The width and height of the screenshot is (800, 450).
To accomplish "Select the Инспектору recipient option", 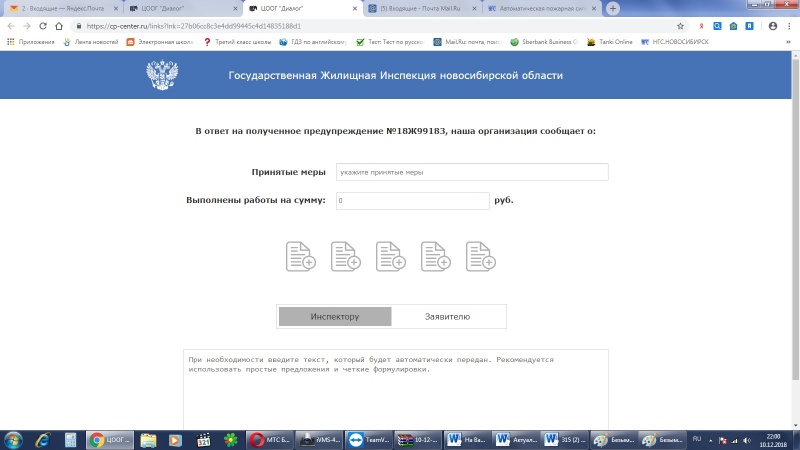I will click(x=334, y=317).
